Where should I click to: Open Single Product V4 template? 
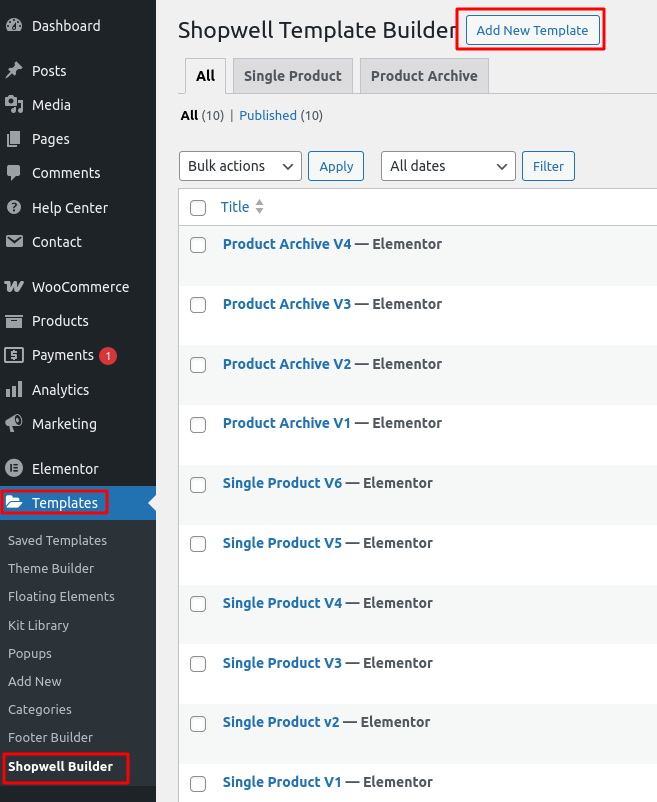coord(282,603)
